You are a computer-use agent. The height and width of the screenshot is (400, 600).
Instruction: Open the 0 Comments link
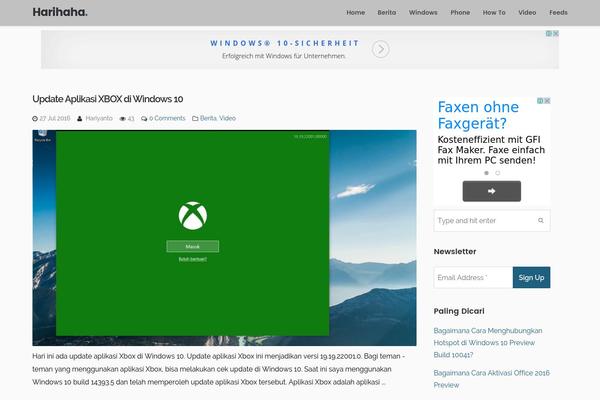pos(167,118)
